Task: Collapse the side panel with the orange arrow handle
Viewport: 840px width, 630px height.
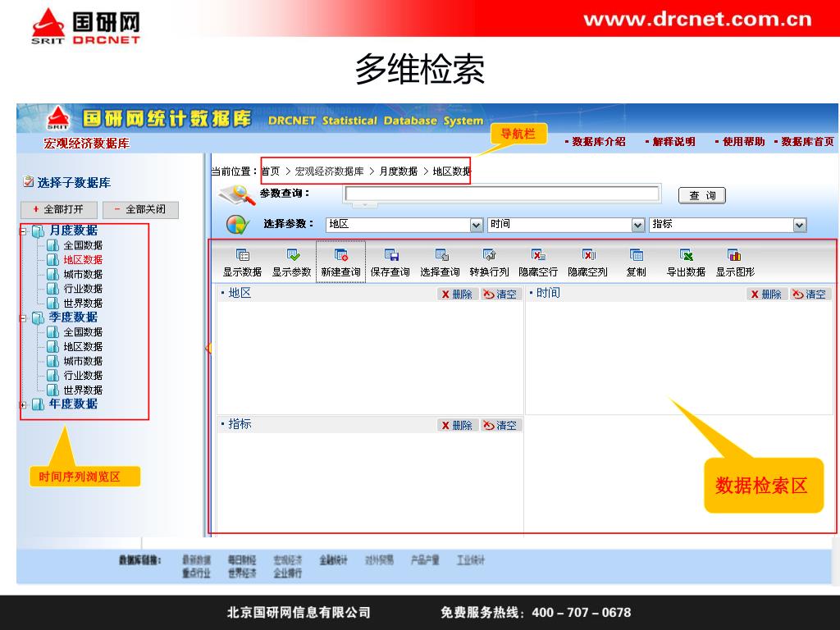Action: (x=208, y=349)
